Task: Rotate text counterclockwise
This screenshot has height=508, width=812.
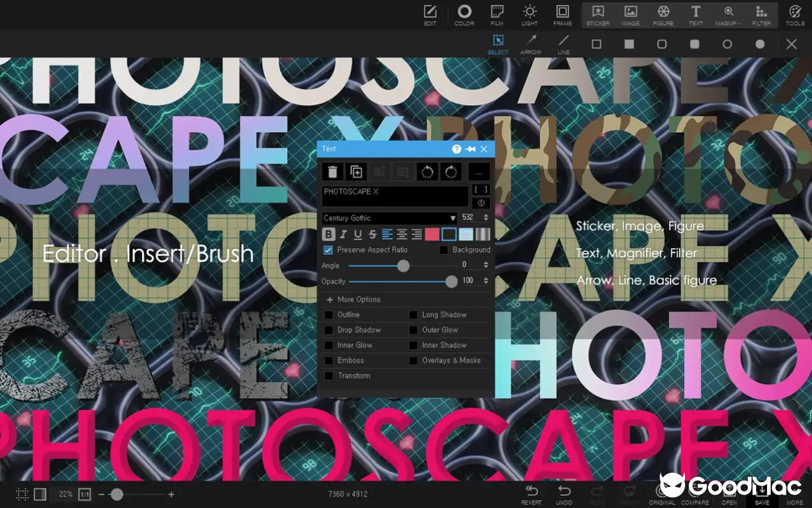Action: pyautogui.click(x=427, y=171)
